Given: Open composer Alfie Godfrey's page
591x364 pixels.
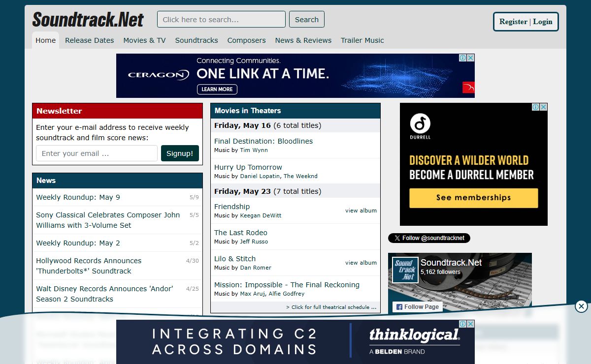Looking at the screenshot, I should [287, 294].
